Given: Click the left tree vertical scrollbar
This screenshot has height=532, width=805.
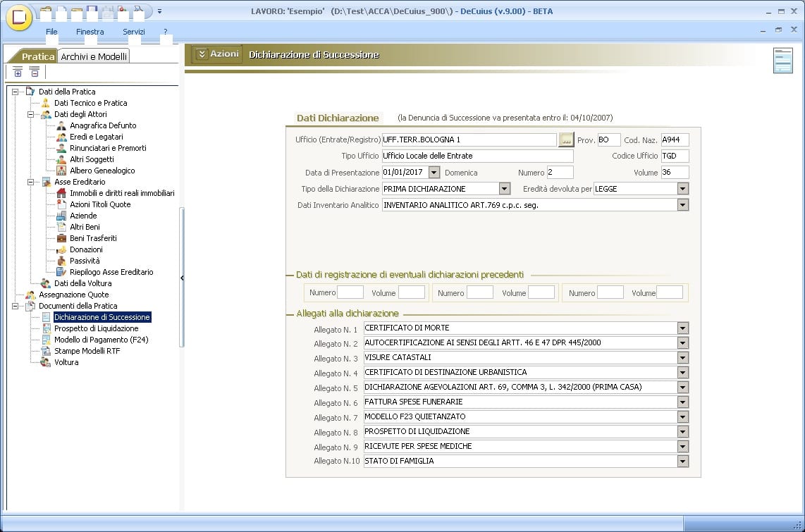Looking at the screenshot, I should (x=181, y=277).
